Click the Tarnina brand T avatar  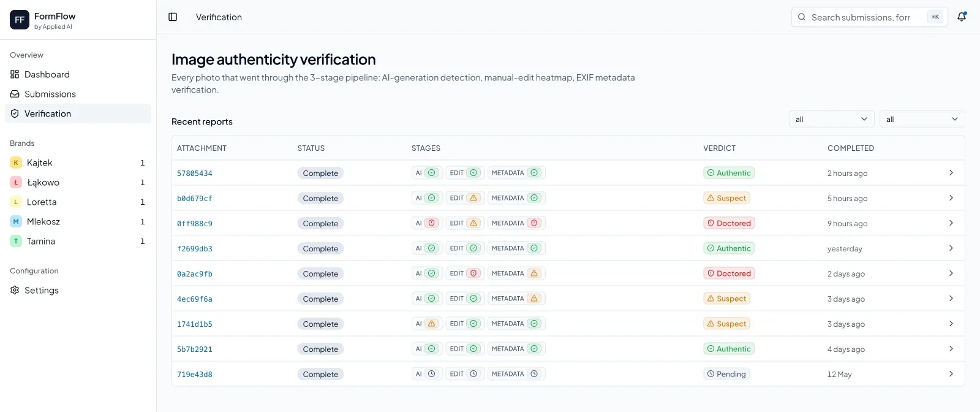point(16,241)
